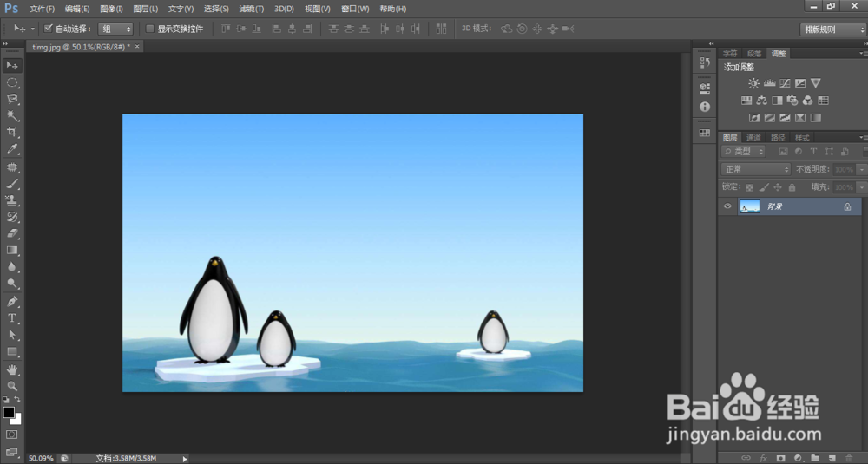Switch to the 通道 tab
This screenshot has width=868, height=464.
753,138
